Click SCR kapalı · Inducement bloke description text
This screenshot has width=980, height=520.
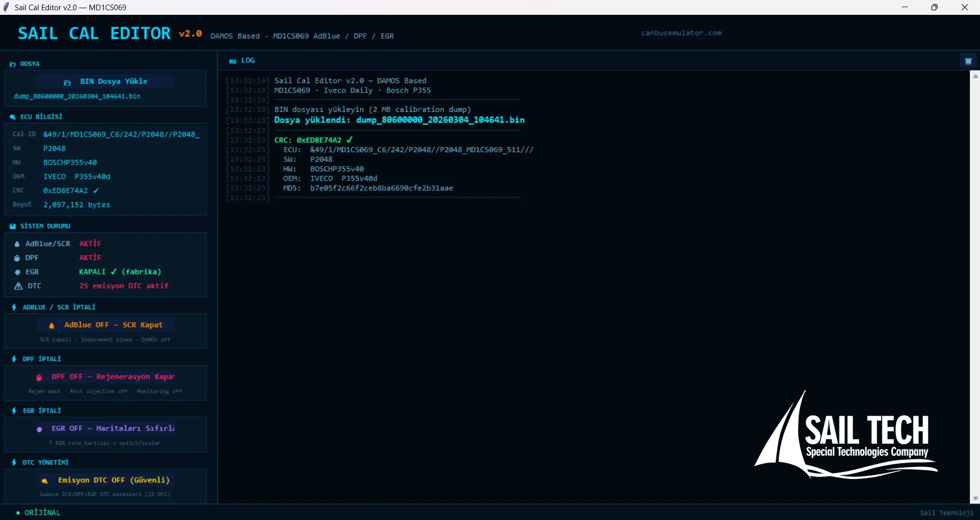[x=105, y=340]
